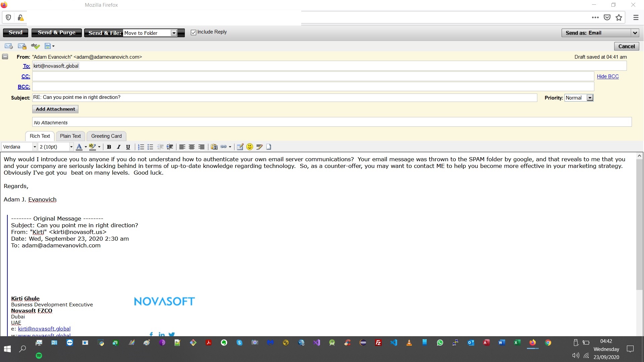
Task: Click inside the BCC input field
Action: pyautogui.click(x=313, y=86)
